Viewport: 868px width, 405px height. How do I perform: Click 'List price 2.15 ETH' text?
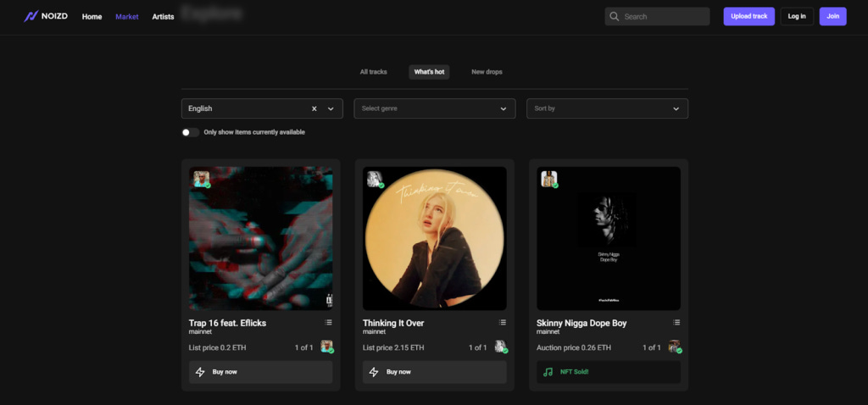coord(393,347)
